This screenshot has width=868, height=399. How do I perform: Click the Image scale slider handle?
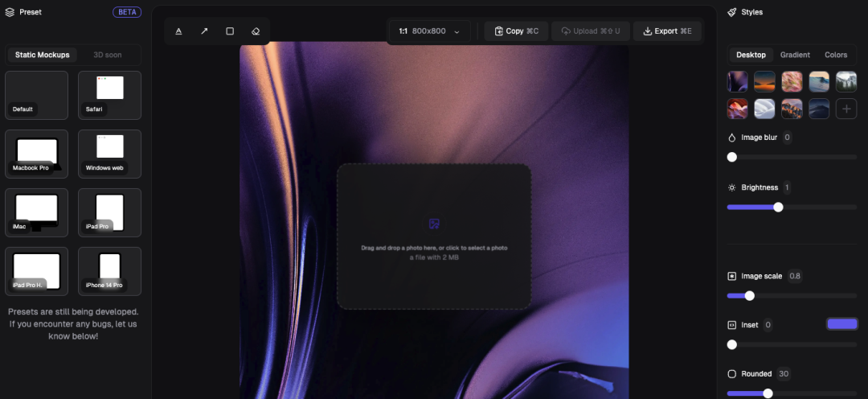(750, 296)
